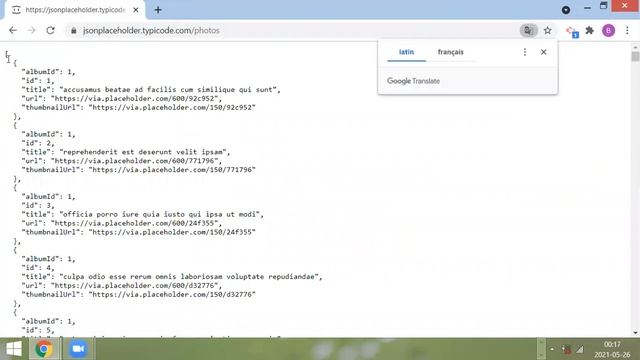Close the jsonplaceholder browser tab
The height and width of the screenshot is (360, 640).
[x=136, y=10]
